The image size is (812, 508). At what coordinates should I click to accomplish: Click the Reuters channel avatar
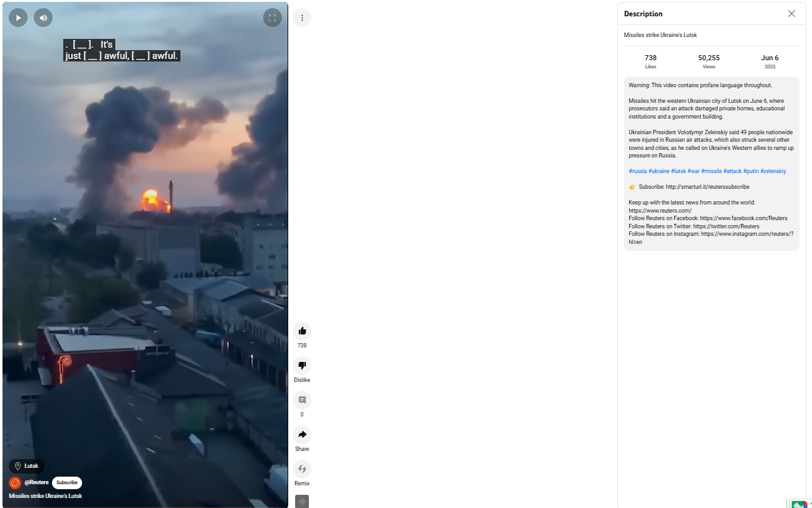pyautogui.click(x=15, y=483)
